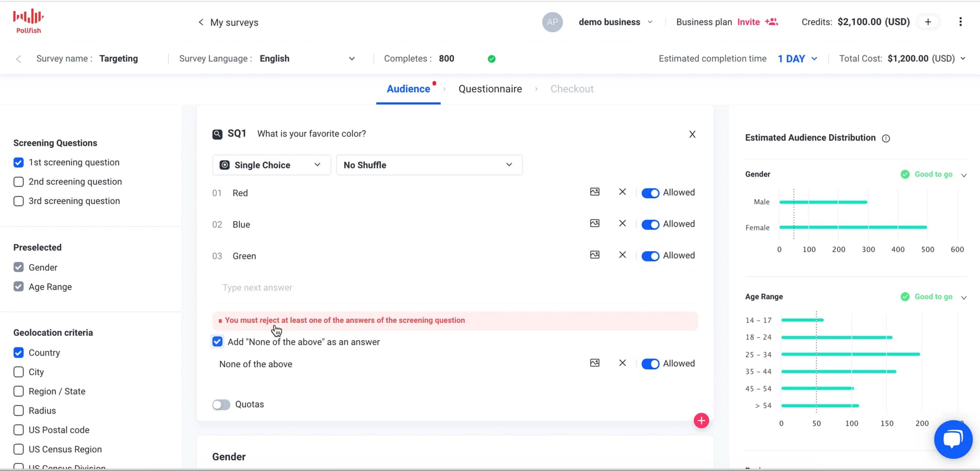Screen dimensions: 980x471
Task: Click the Invite link
Action: 748,22
